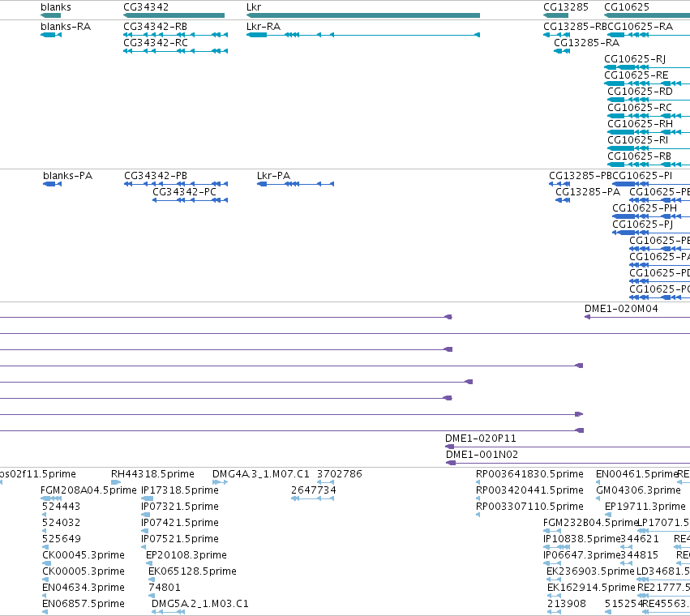Click the IP17318.5prime EST
Screen dimensions: 690x616
[148, 498]
